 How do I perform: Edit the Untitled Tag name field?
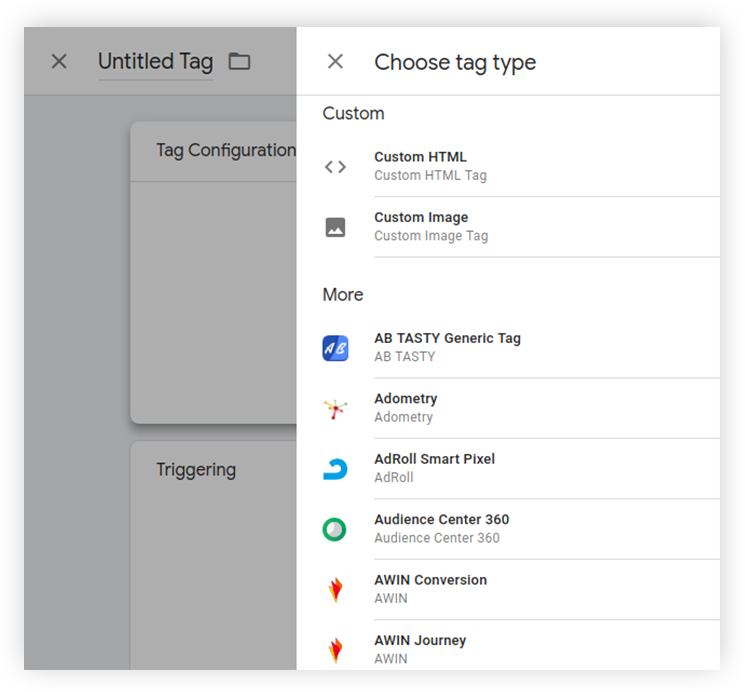click(x=155, y=62)
